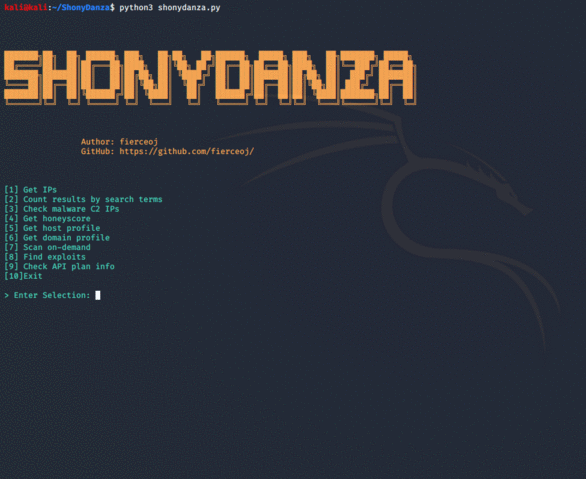Click '[3] Check malware C2 IPs' line

[x=62, y=209]
